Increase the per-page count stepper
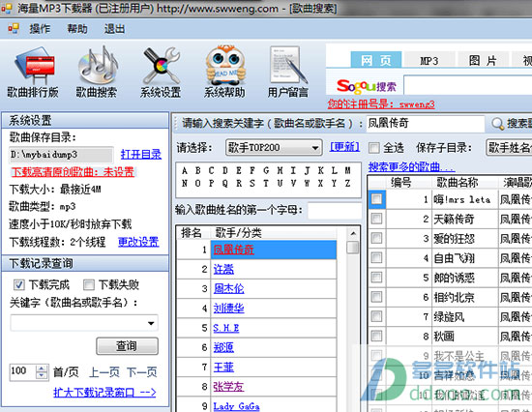 42,368
